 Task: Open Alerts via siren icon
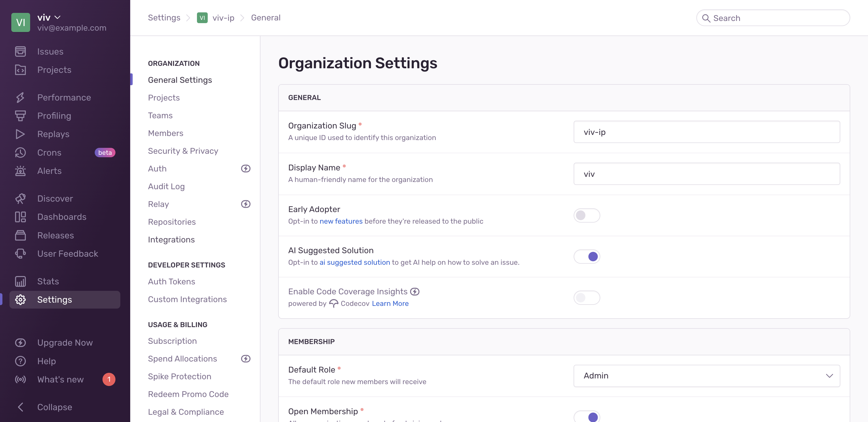[x=20, y=171]
